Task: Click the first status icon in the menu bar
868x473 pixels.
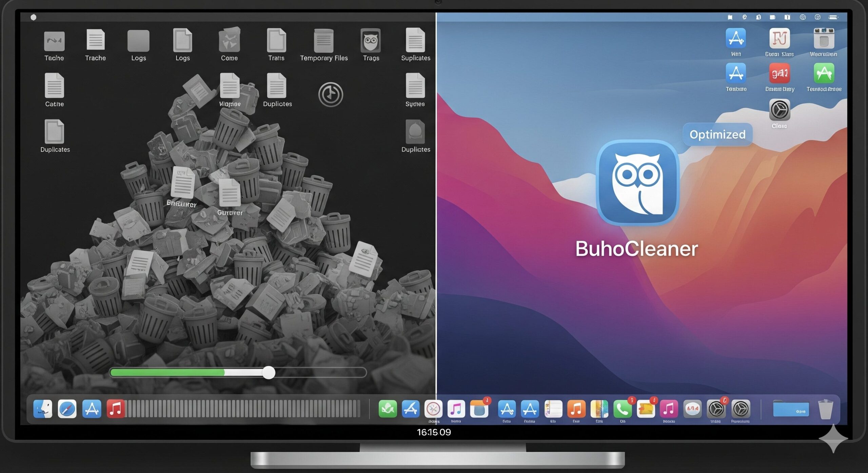Action: coord(730,17)
